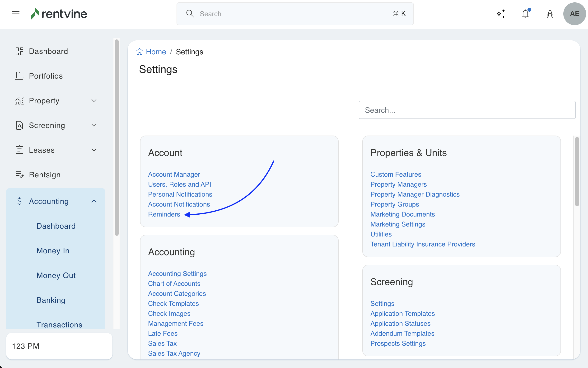This screenshot has height=368, width=588.
Task: Expand the Property sidebar section
Action: point(94,100)
